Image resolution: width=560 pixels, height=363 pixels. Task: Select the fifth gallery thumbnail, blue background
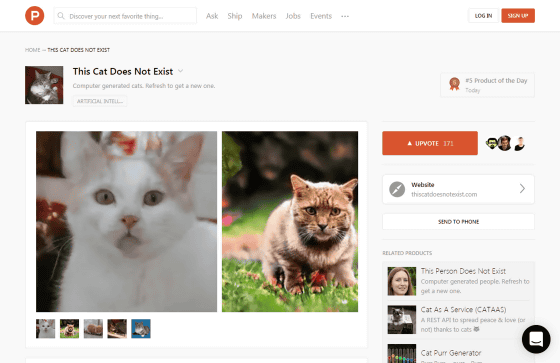tap(141, 329)
